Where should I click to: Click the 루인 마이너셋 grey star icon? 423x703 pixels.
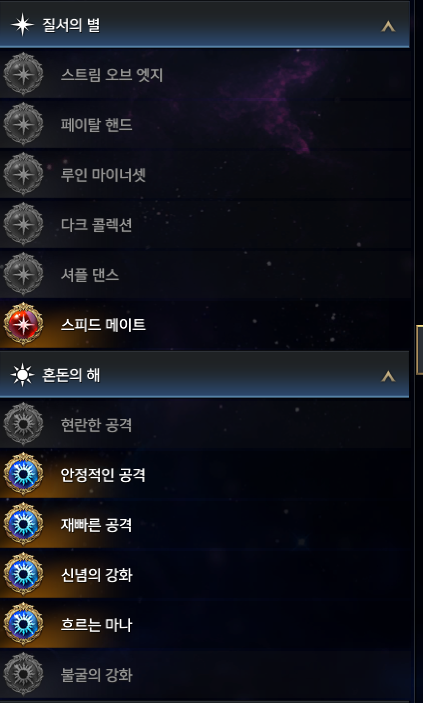click(23, 174)
